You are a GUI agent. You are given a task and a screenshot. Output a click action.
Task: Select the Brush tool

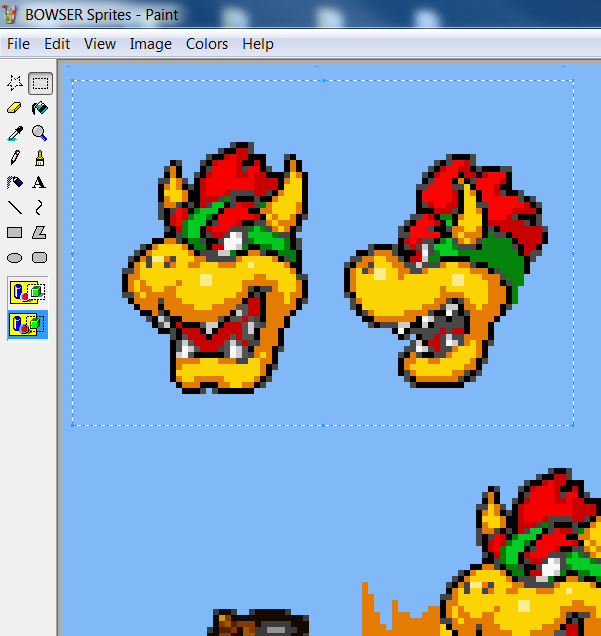tap(40, 158)
